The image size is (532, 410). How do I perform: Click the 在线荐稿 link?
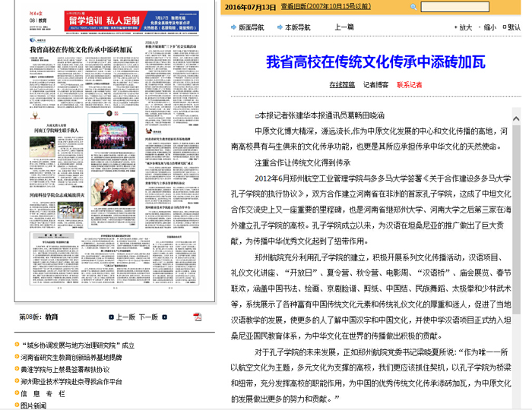click(342, 85)
